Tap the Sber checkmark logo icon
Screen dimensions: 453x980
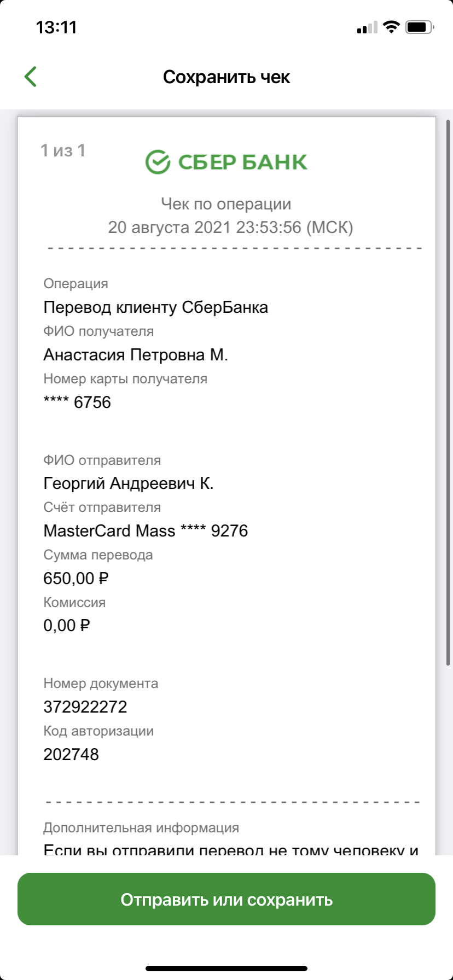(158, 162)
